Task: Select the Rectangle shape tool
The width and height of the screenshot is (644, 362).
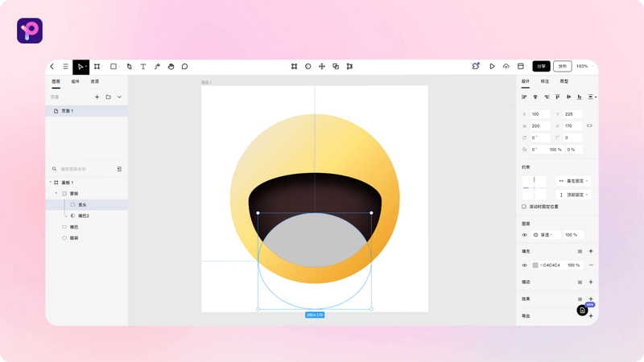Action: coord(114,67)
